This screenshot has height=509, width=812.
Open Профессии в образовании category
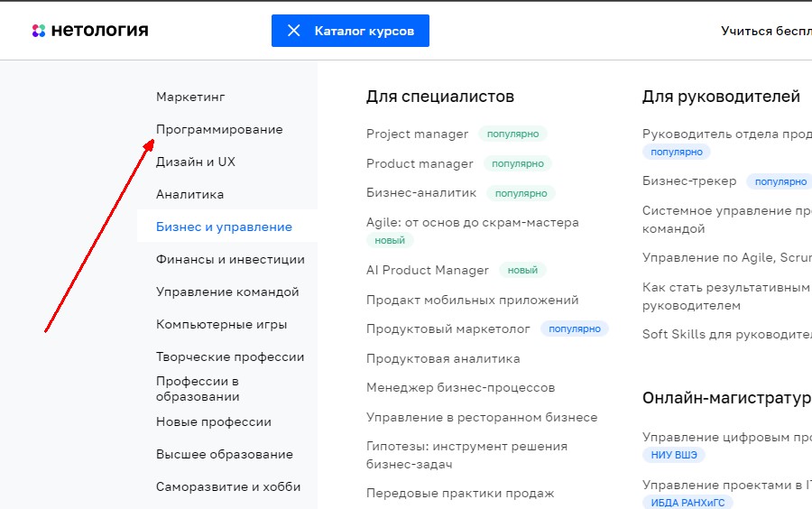point(198,389)
